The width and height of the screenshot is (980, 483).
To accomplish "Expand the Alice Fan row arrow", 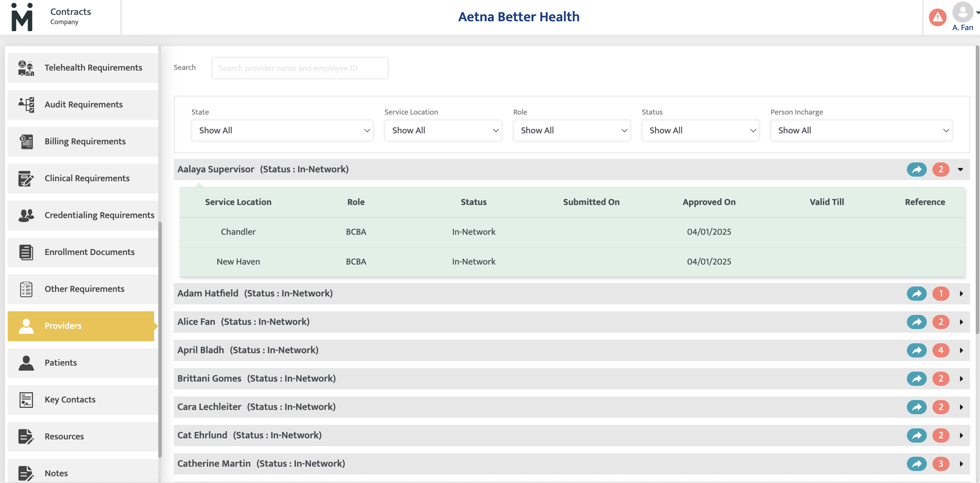I will point(961,322).
